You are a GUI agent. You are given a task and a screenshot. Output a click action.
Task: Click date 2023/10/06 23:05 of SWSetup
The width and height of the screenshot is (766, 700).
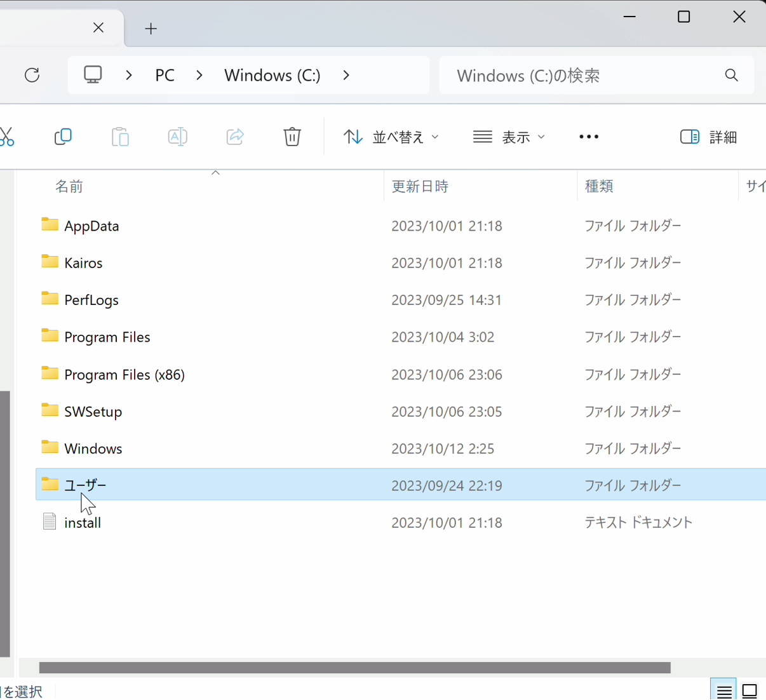(447, 411)
